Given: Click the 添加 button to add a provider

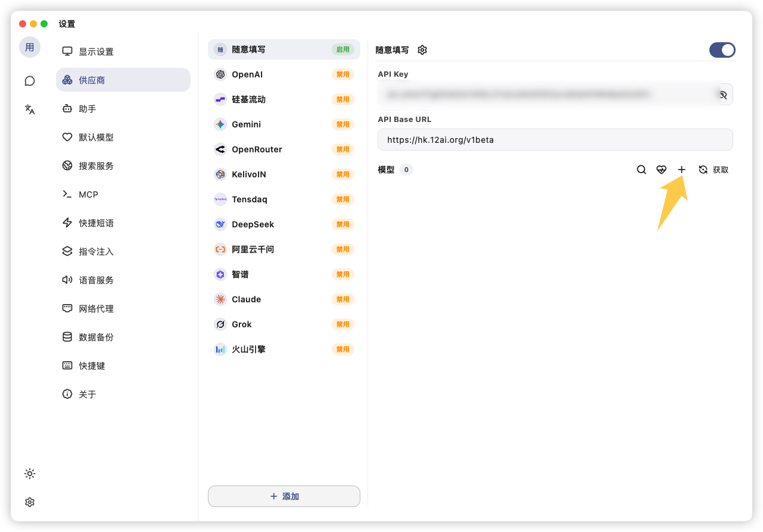Looking at the screenshot, I should pyautogui.click(x=284, y=496).
